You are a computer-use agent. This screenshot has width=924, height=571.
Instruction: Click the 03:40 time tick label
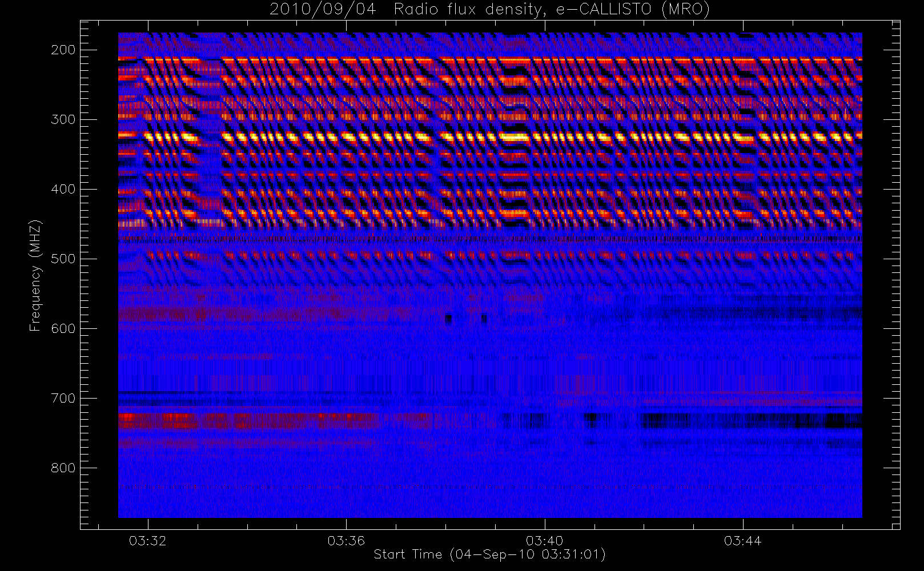click(x=545, y=541)
